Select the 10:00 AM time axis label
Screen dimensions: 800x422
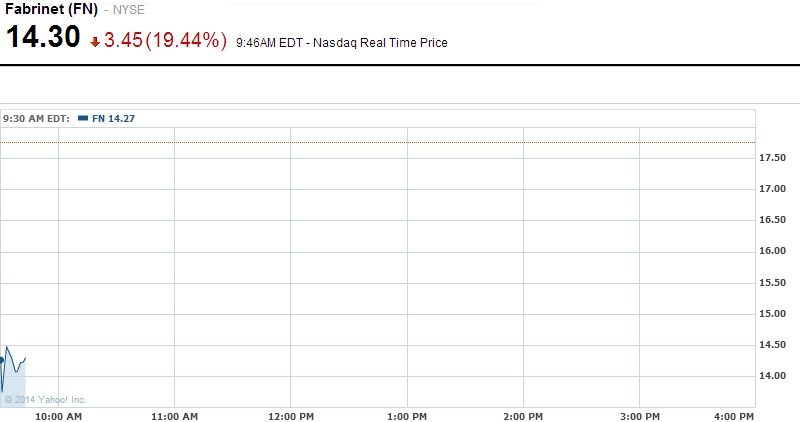pos(58,414)
